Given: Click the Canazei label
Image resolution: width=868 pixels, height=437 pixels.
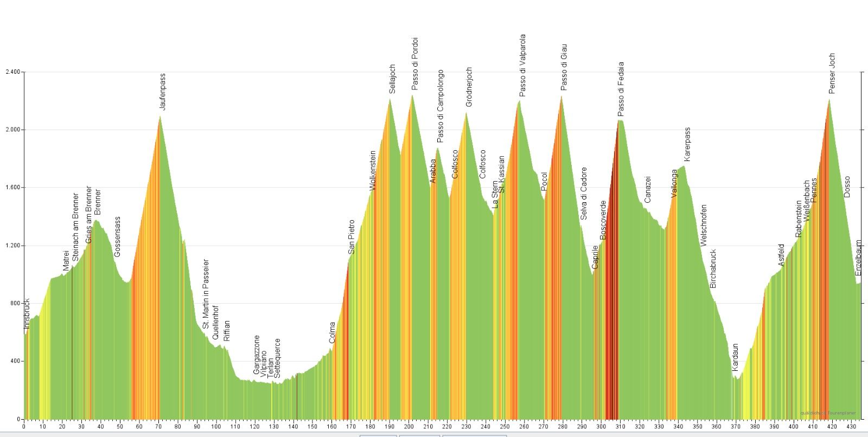Looking at the screenshot, I should 647,190.
